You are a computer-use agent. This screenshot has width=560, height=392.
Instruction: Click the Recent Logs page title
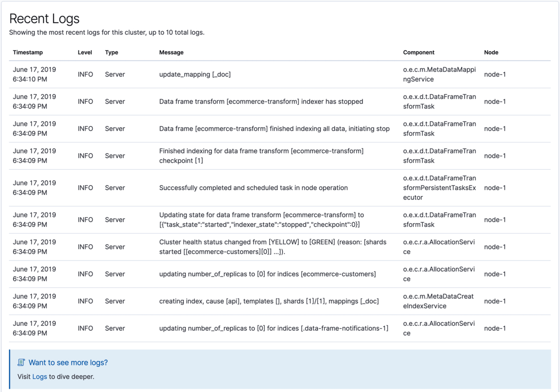pyautogui.click(x=44, y=18)
